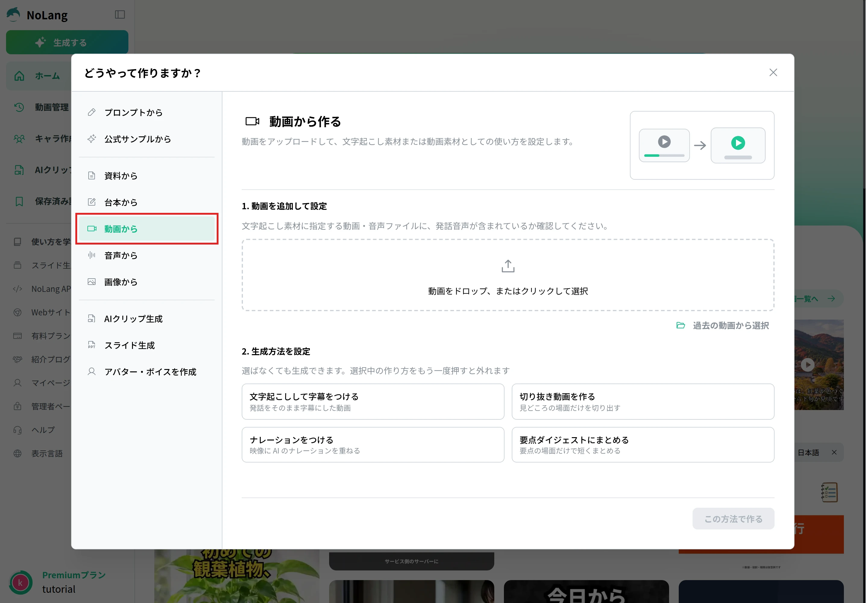This screenshot has height=603, width=868.
Task: Click the Webサイト icon in sidebar
Action: click(x=17, y=312)
